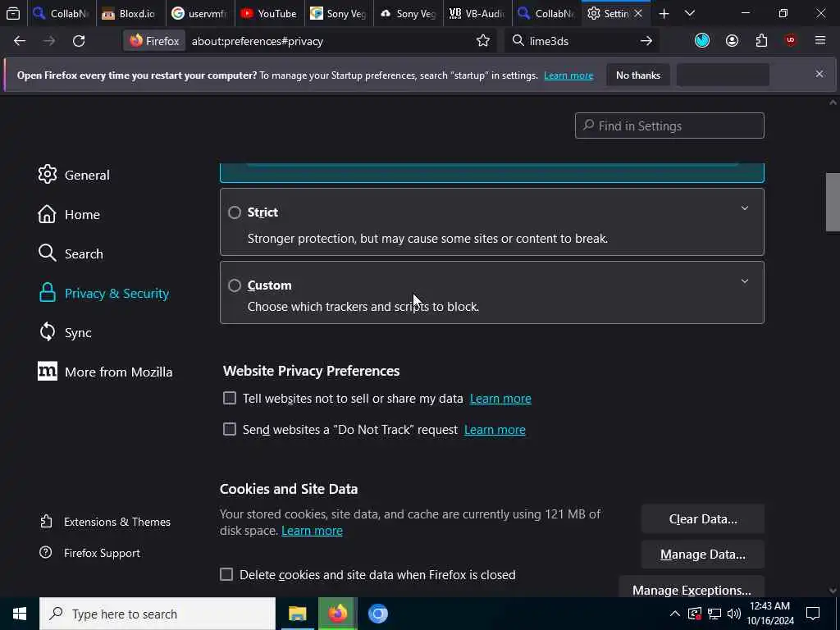The width and height of the screenshot is (840, 630).
Task: Click the Manage Data button
Action: (x=703, y=554)
